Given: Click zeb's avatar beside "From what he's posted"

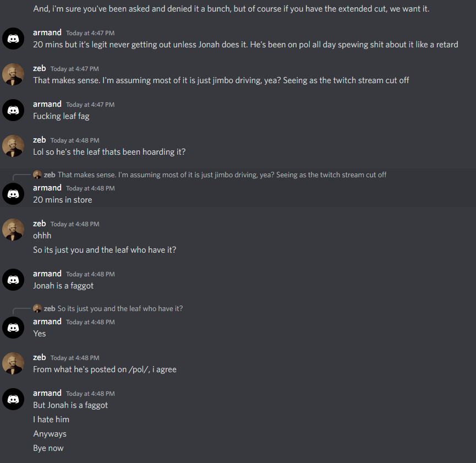Looking at the screenshot, I should click(13, 363).
